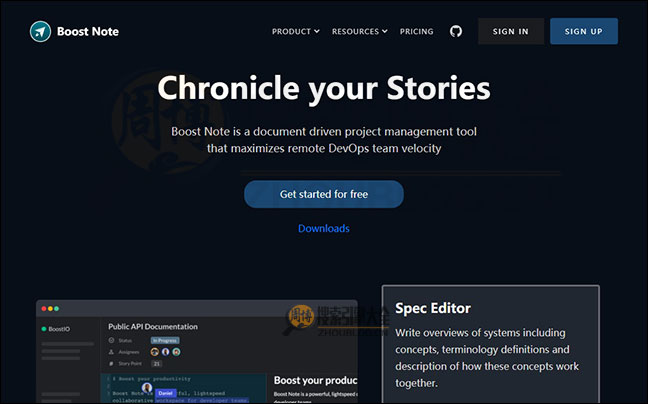
Task: Click the story point value 21
Action: click(157, 364)
